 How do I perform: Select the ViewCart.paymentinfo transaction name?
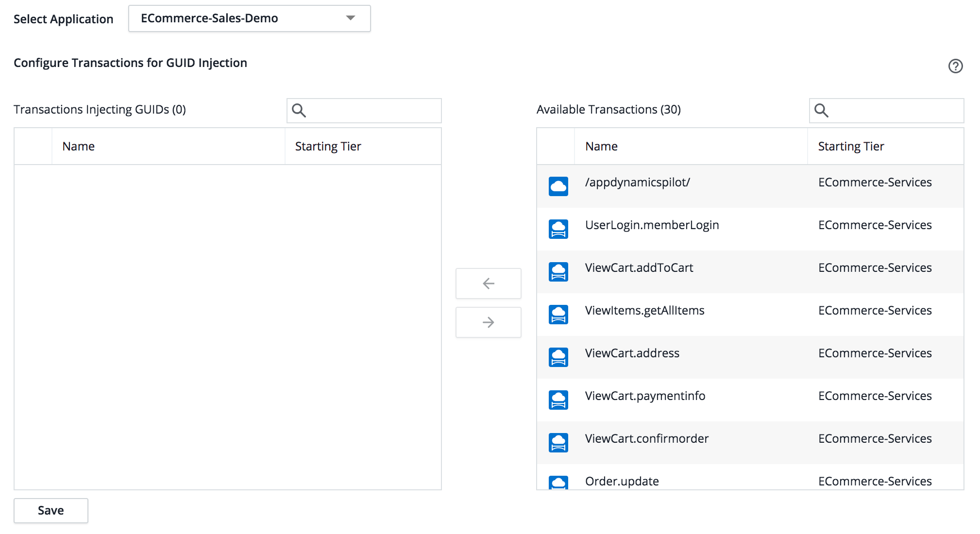point(645,396)
